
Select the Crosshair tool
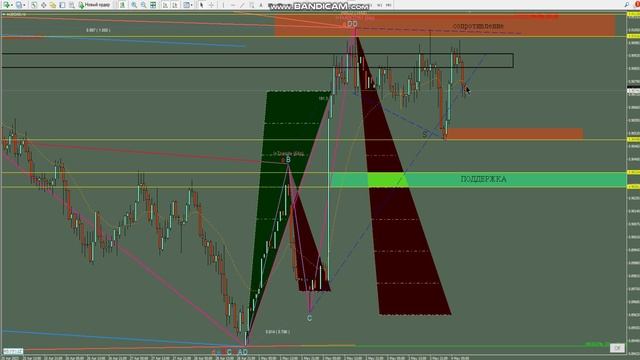tap(211, 5)
